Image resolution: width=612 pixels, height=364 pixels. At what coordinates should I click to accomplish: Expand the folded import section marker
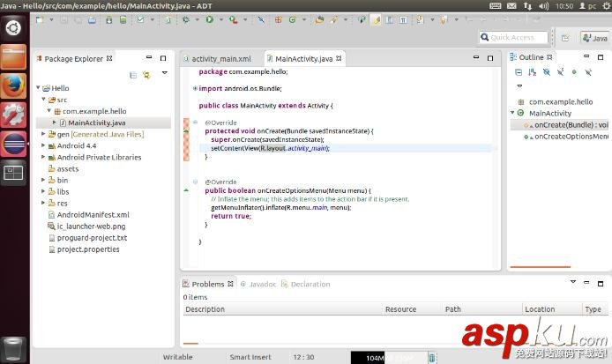pos(195,88)
